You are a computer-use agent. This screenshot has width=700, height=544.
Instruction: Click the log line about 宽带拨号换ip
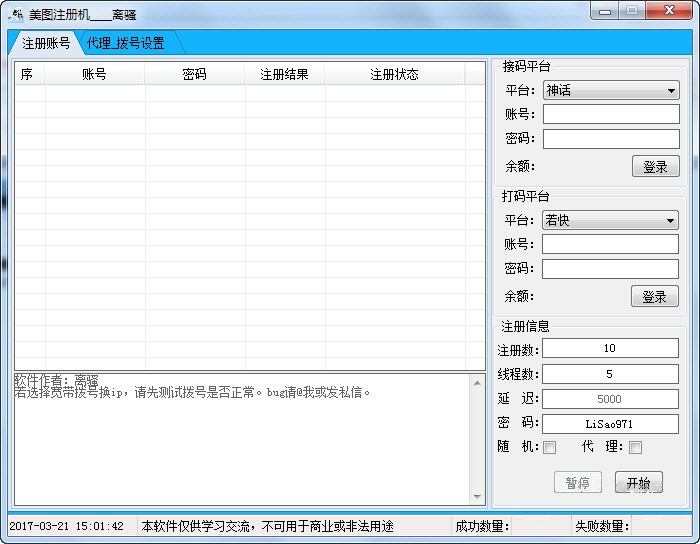192,392
